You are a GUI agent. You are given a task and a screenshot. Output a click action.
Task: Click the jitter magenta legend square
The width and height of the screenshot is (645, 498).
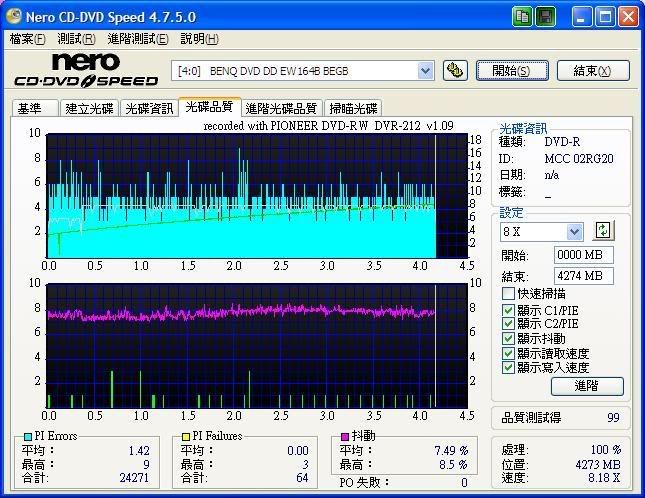pyautogui.click(x=345, y=436)
